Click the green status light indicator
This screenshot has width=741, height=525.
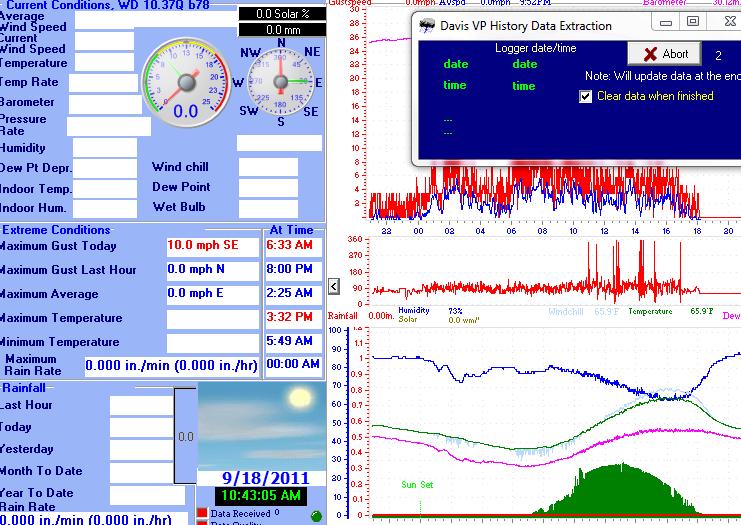coord(316,516)
